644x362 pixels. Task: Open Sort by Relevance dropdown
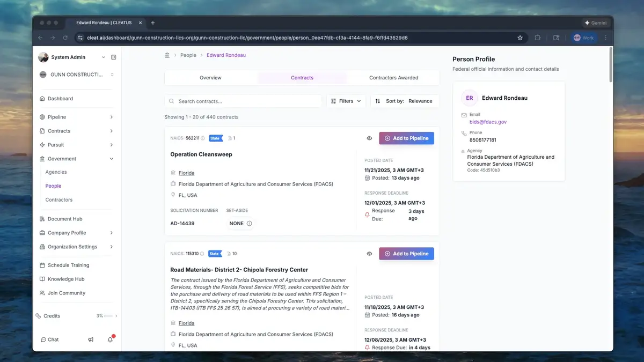coord(405,101)
